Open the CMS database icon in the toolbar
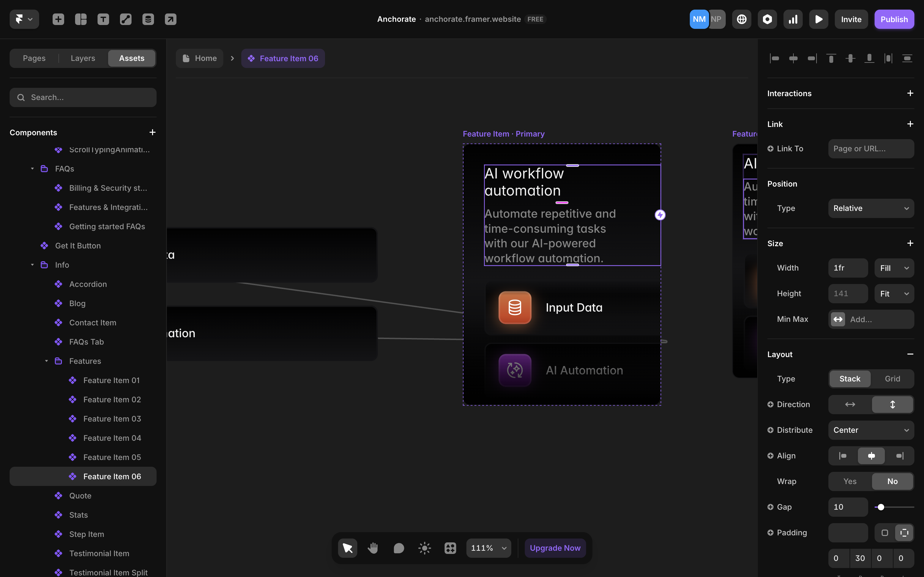The height and width of the screenshot is (577, 924). point(148,19)
